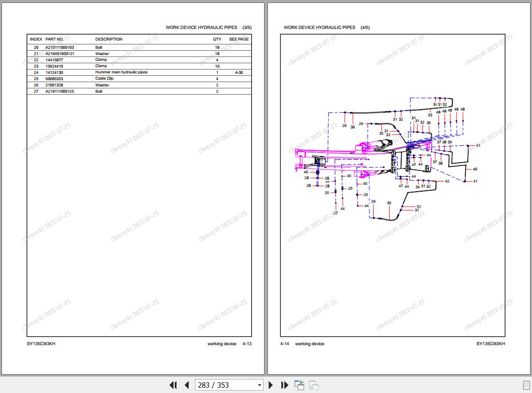Click the Washer description in row 26
The image size is (532, 393).
102,85
